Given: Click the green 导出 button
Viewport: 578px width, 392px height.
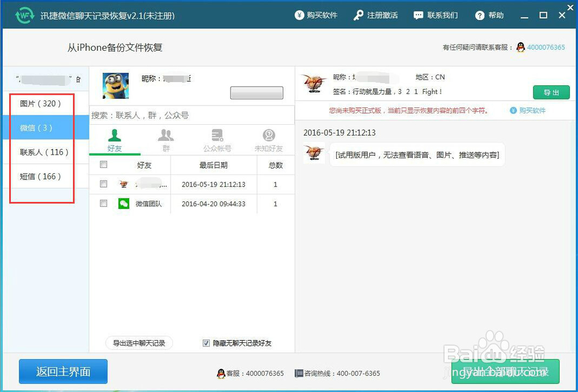Looking at the screenshot, I should click(551, 92).
